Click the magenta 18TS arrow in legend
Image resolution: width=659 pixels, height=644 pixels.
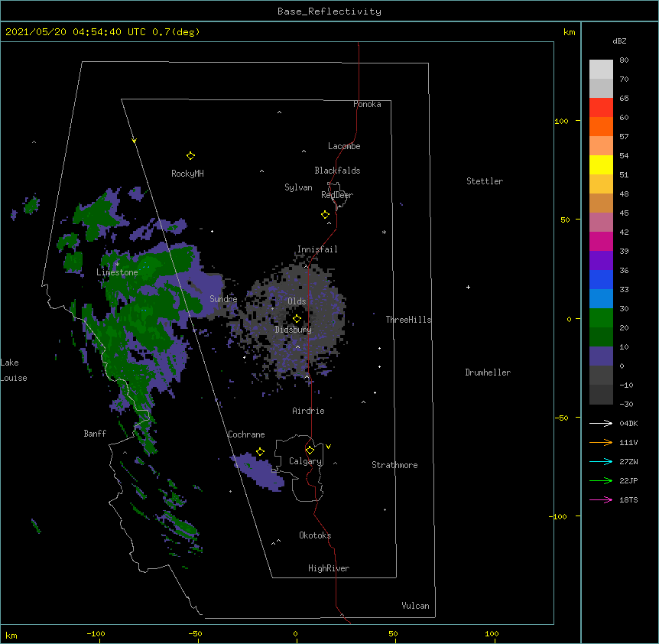click(x=601, y=499)
